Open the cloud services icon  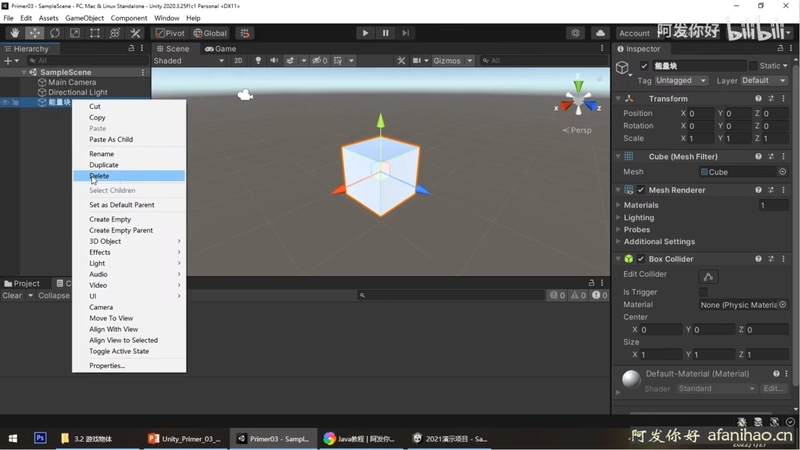click(x=600, y=33)
